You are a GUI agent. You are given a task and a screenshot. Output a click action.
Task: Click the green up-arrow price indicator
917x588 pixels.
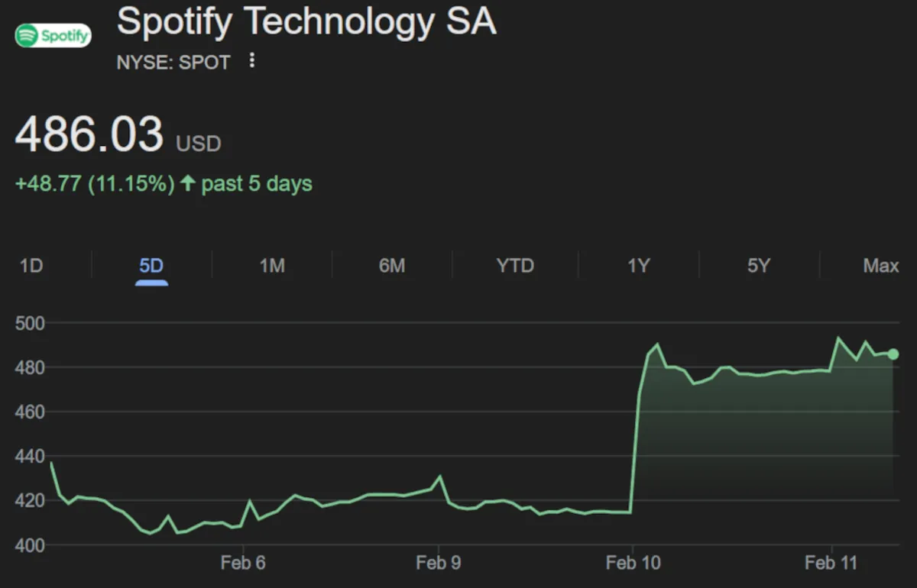click(187, 184)
